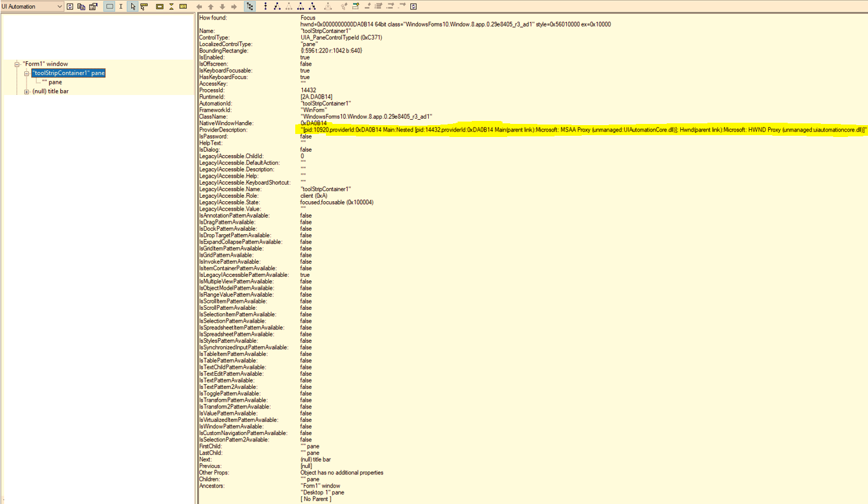Select "Form1" window in tree

pyautogui.click(x=45, y=64)
